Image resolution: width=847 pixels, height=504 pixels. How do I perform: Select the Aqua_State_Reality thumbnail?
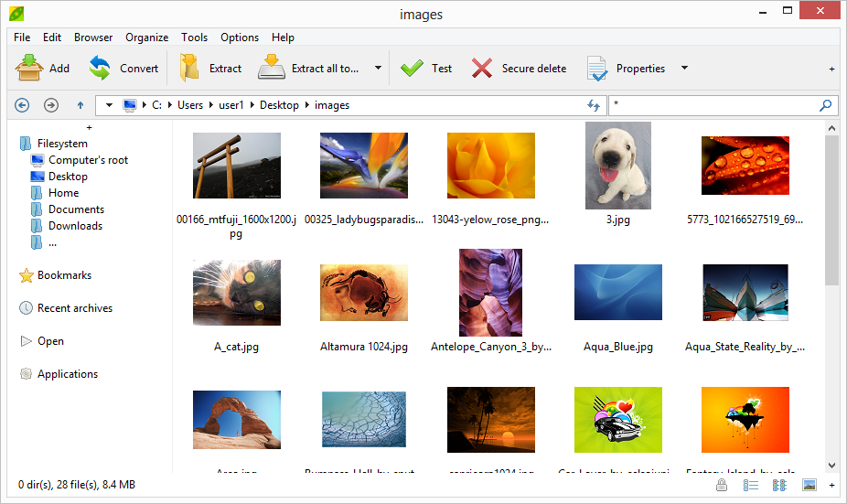coord(745,292)
